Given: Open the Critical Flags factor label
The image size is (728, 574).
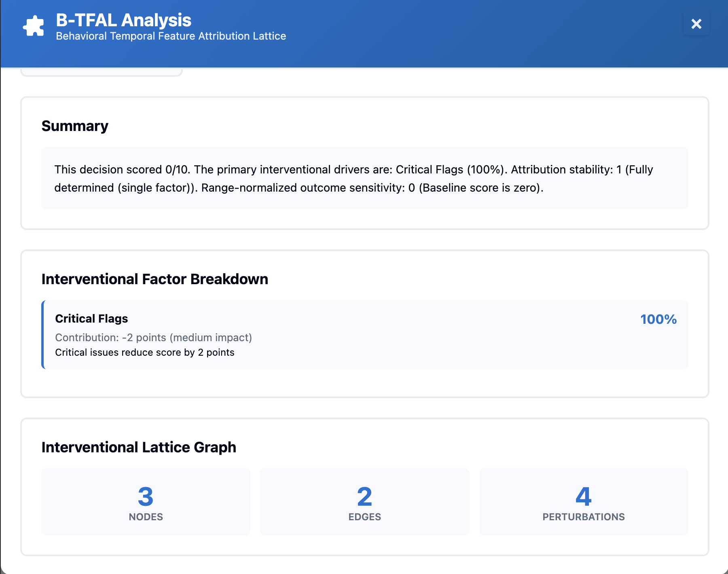Looking at the screenshot, I should click(91, 319).
